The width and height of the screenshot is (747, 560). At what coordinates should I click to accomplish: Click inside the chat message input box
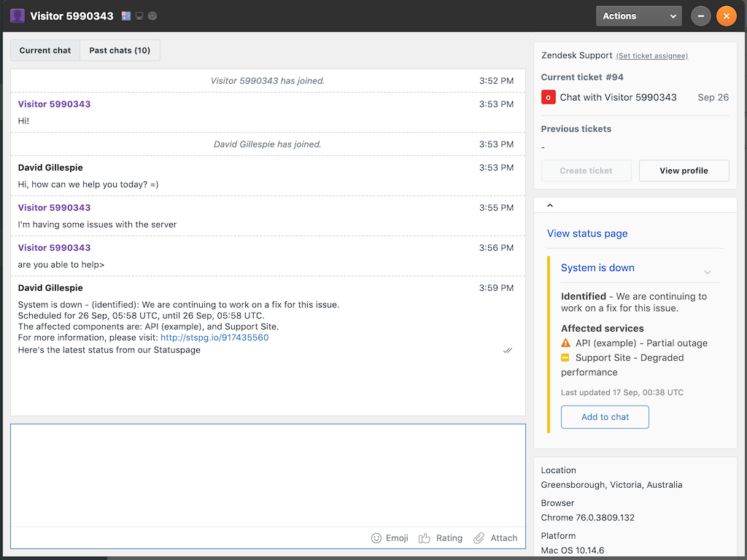coord(268,474)
